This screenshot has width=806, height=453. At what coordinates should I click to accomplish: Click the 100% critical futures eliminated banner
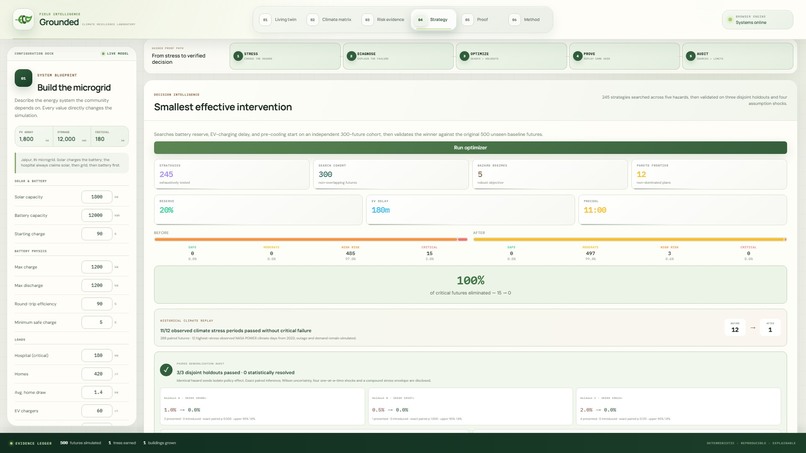[x=470, y=284]
